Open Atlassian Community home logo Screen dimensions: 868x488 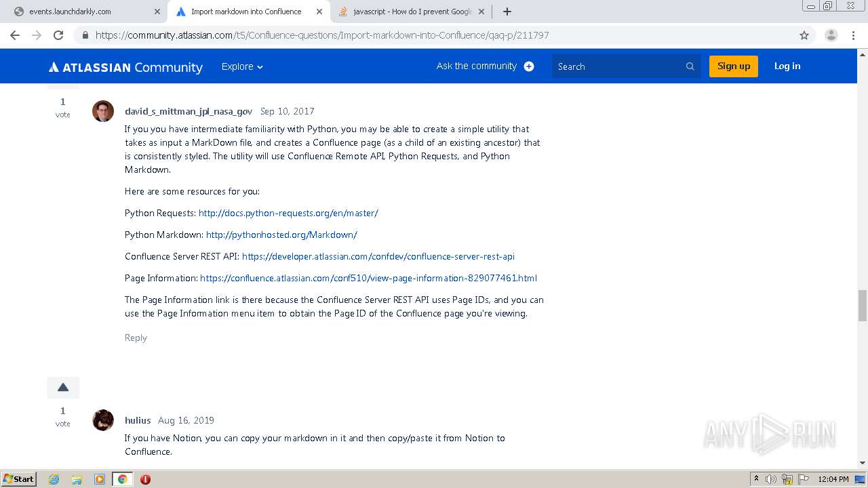(125, 66)
